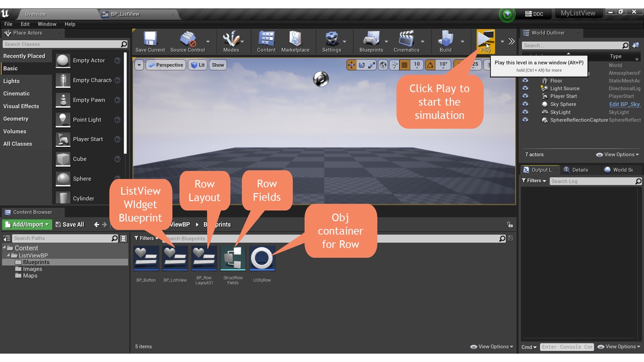The height and width of the screenshot is (362, 644).
Task: Click Save All in Content Browser
Action: coord(69,225)
